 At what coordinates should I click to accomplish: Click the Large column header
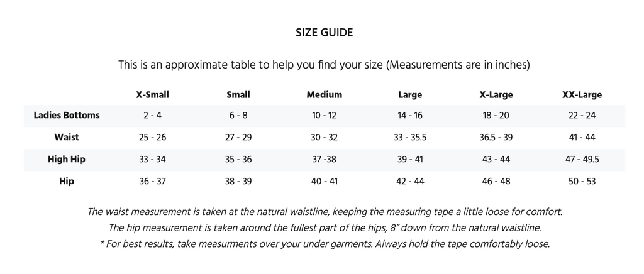(x=410, y=95)
